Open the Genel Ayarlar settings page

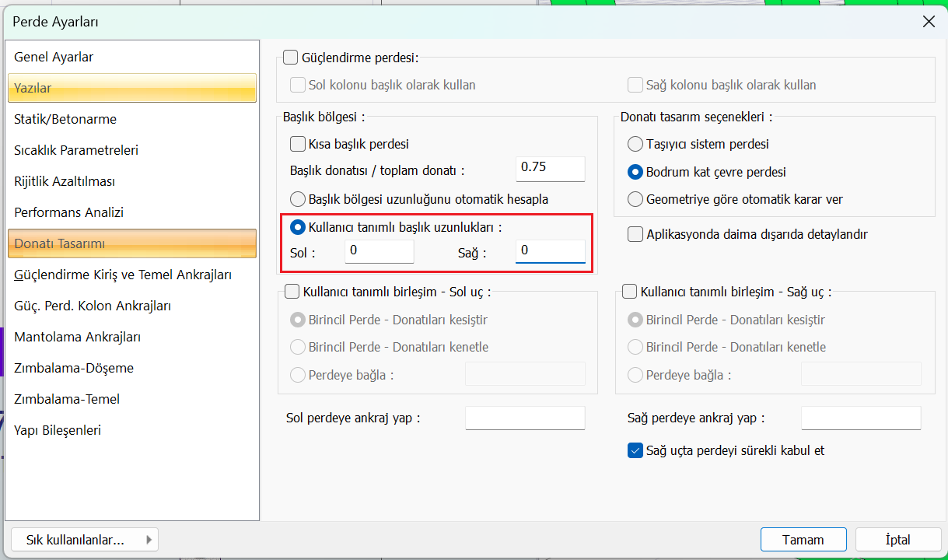click(132, 57)
